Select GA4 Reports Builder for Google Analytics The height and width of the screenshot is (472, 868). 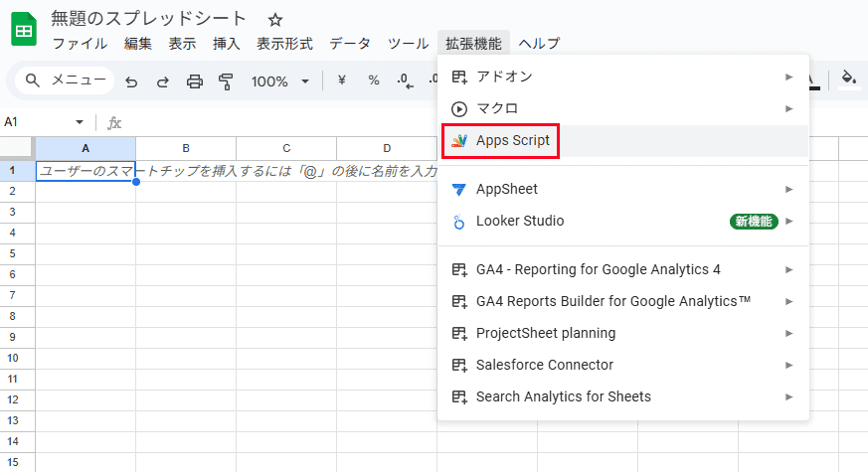point(623,301)
